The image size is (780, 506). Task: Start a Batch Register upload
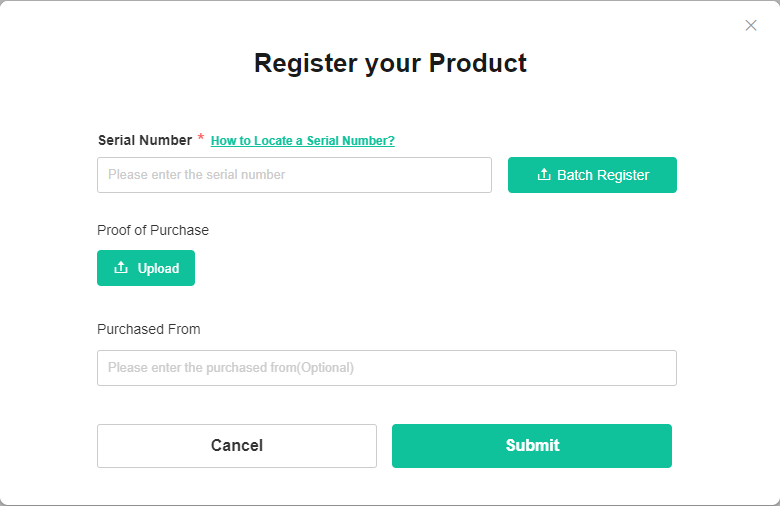(x=592, y=175)
